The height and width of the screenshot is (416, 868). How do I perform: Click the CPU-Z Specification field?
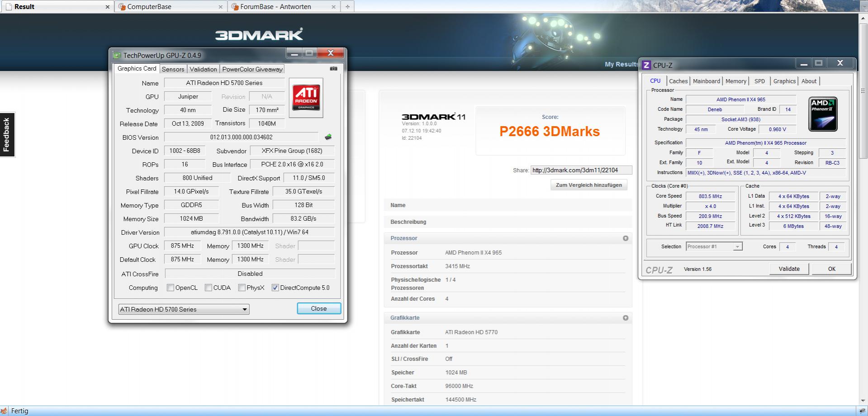765,143
